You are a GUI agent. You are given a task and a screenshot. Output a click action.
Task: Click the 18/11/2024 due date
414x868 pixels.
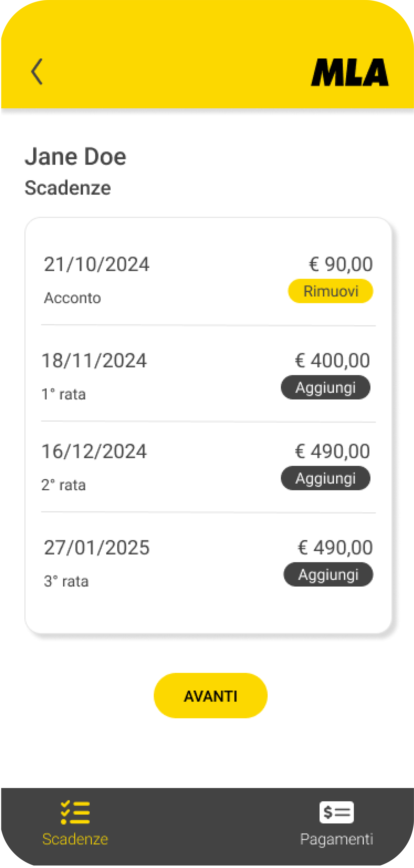coord(94,360)
